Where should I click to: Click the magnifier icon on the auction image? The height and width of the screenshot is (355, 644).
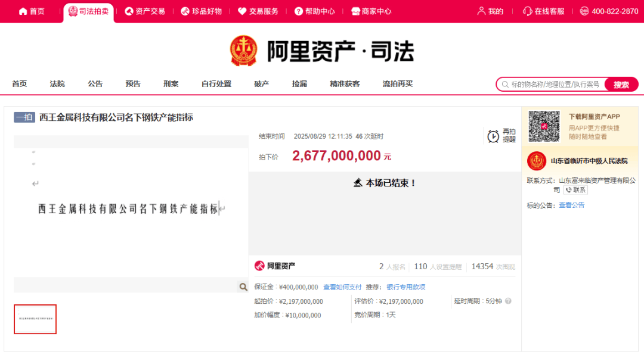243,287
